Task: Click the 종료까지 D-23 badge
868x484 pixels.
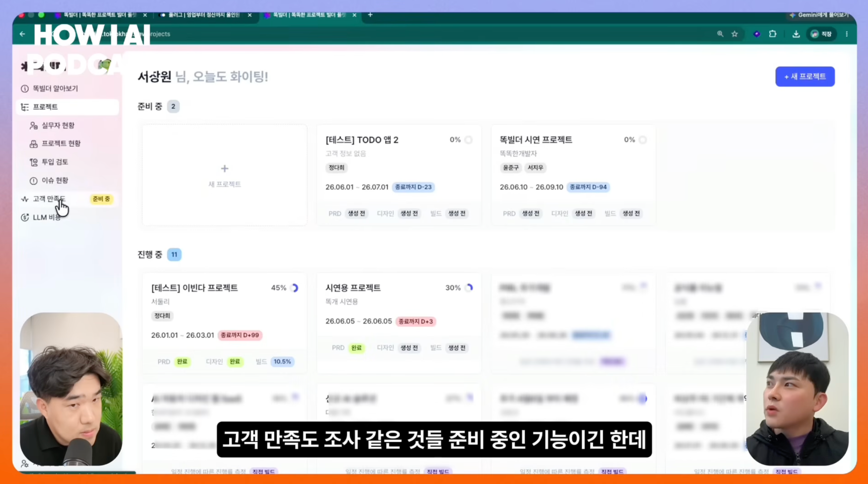Action: [x=413, y=187]
